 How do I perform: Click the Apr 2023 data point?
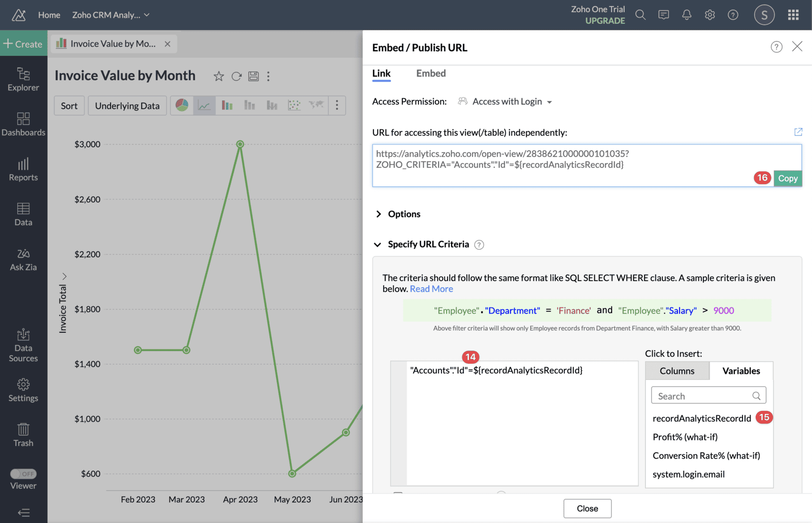tap(241, 144)
